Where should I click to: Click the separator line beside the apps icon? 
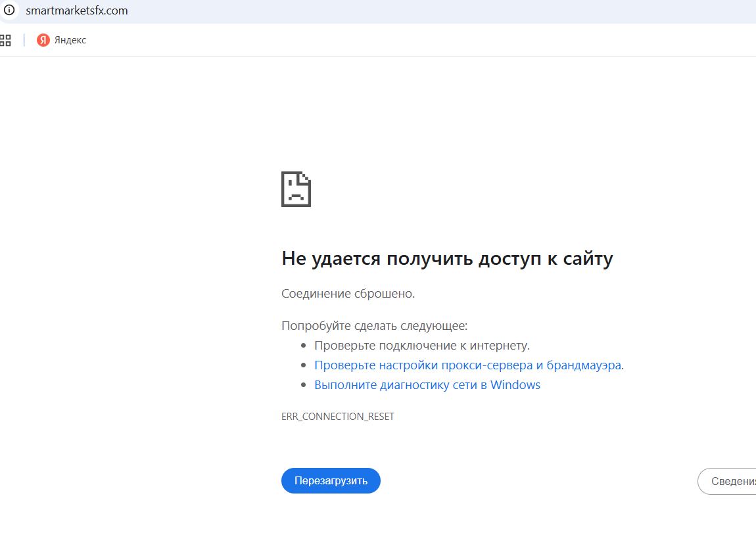click(x=24, y=40)
